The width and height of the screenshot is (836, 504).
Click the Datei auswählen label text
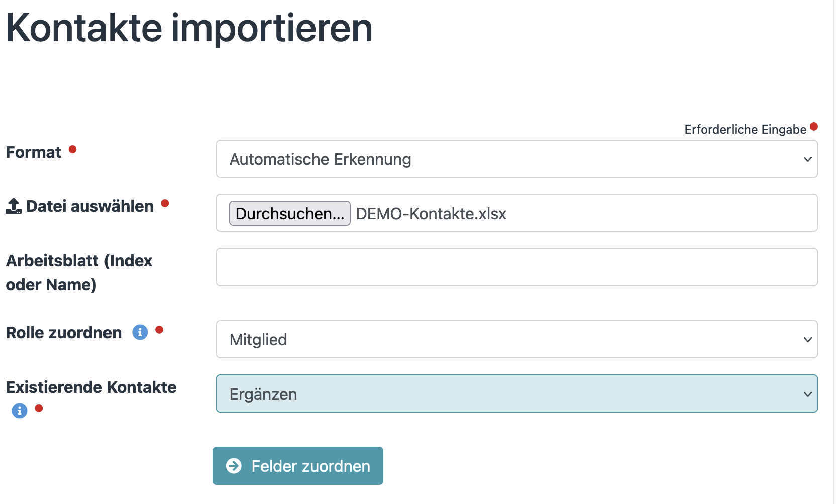[x=90, y=206]
